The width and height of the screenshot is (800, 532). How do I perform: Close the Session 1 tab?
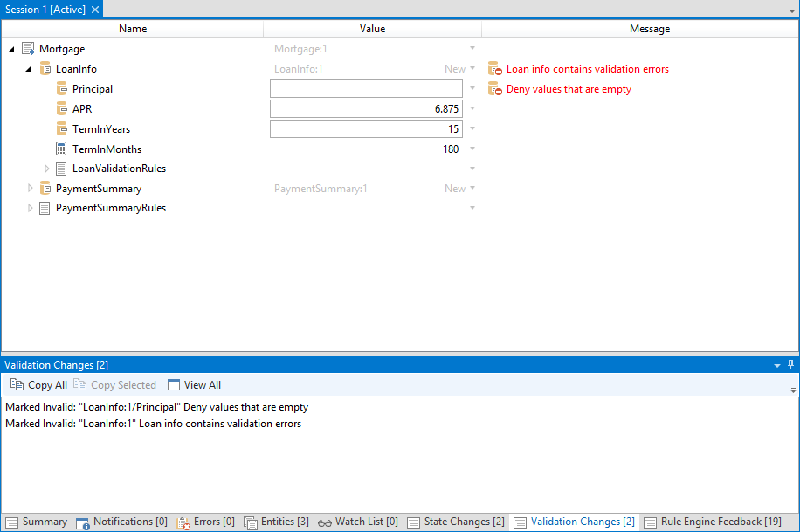(x=95, y=9)
